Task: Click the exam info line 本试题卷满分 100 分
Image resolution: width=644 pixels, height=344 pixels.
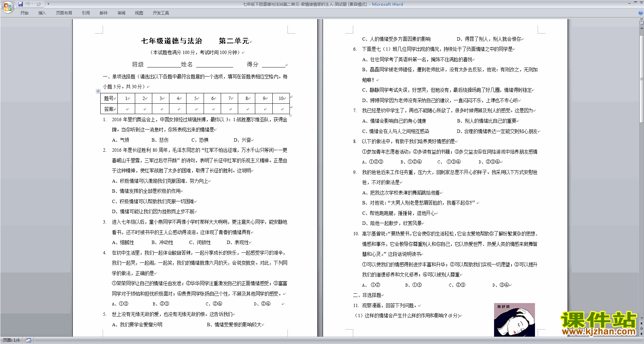Action: tap(196, 52)
